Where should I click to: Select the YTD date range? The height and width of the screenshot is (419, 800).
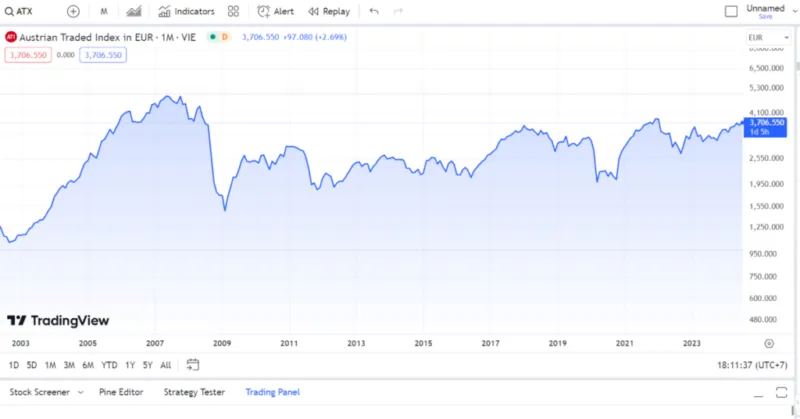[x=110, y=365]
